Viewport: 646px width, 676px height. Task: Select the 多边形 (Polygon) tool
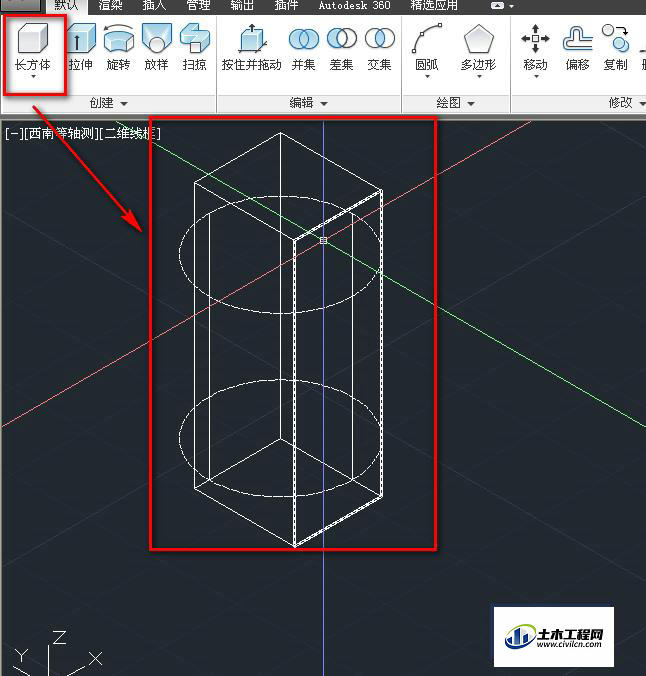coord(478,47)
